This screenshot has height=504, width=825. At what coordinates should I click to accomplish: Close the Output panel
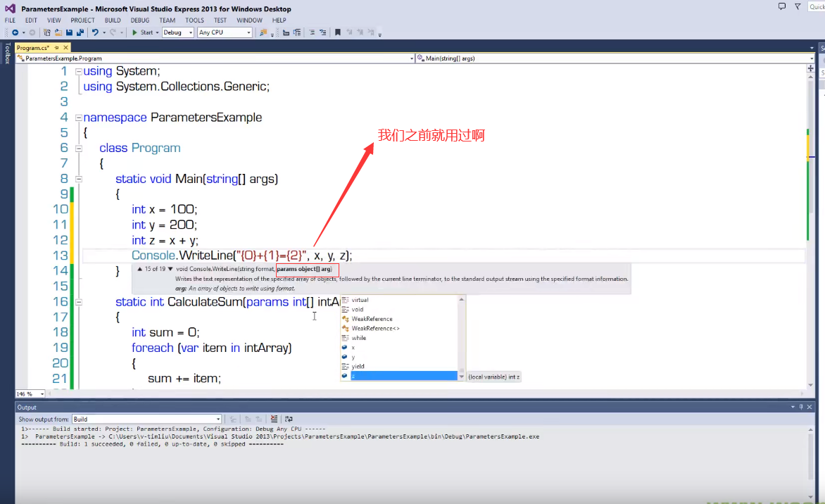click(810, 407)
